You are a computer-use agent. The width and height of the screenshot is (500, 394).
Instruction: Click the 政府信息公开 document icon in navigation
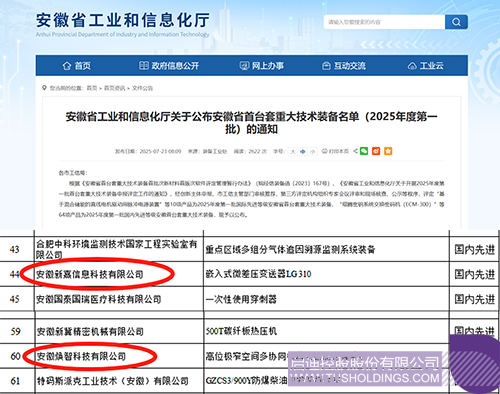coord(144,65)
